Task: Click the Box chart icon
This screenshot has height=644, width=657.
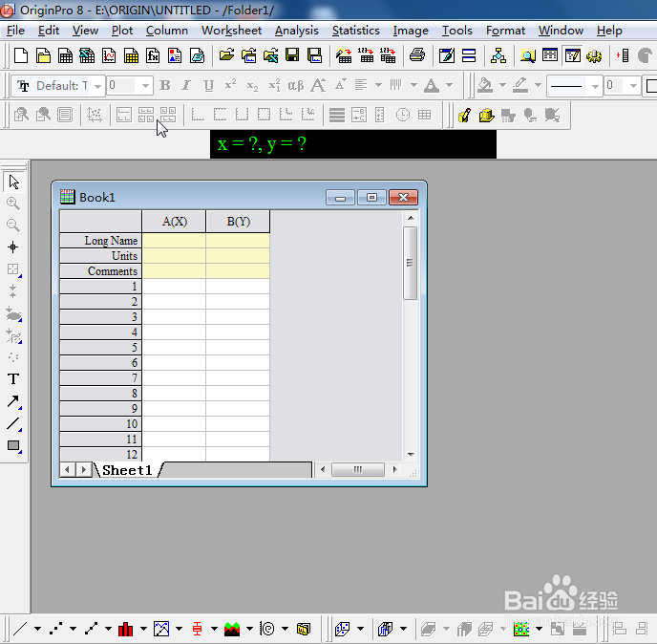Action: pyautogui.click(x=197, y=629)
